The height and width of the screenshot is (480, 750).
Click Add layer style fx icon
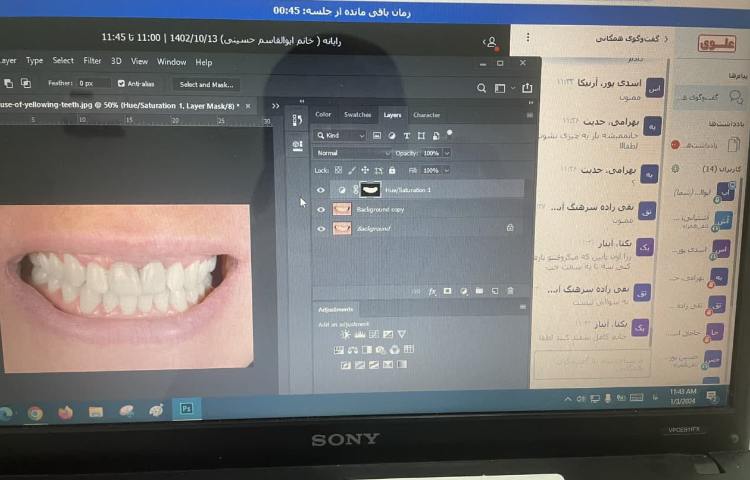(432, 291)
